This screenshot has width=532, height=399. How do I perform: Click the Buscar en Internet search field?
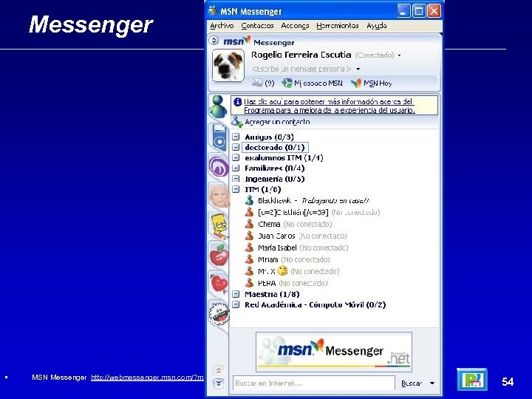[314, 383]
